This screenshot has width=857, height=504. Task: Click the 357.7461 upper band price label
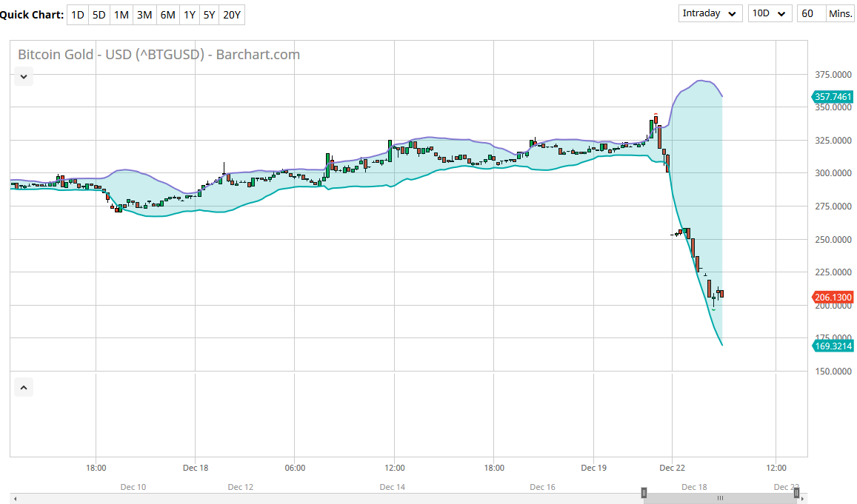pos(833,97)
